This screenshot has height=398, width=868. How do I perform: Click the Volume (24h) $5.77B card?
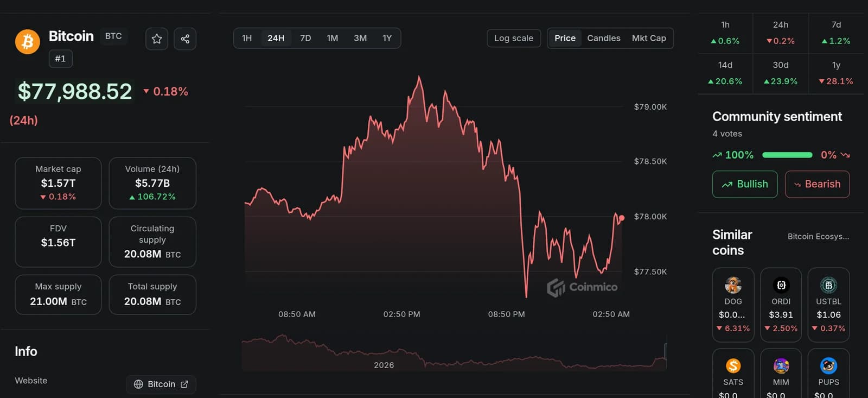click(152, 183)
